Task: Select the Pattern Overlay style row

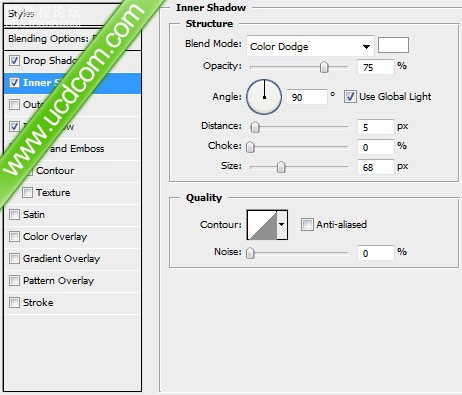Action: [73, 281]
